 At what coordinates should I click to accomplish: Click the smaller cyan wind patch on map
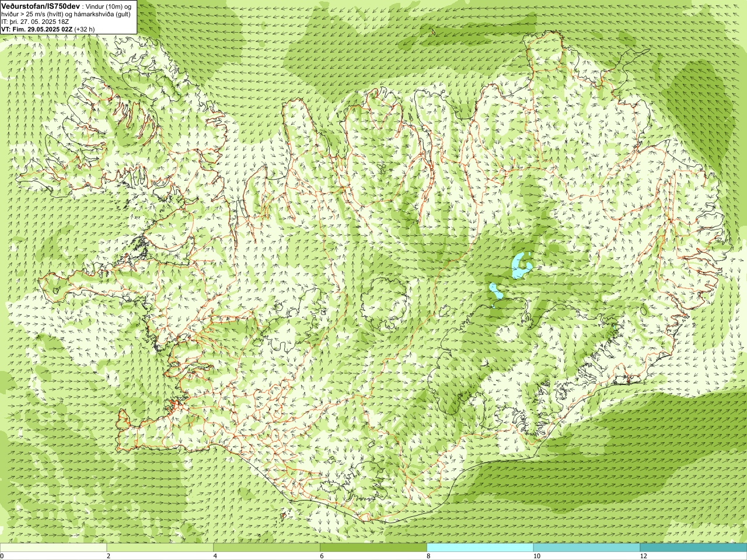point(496,292)
